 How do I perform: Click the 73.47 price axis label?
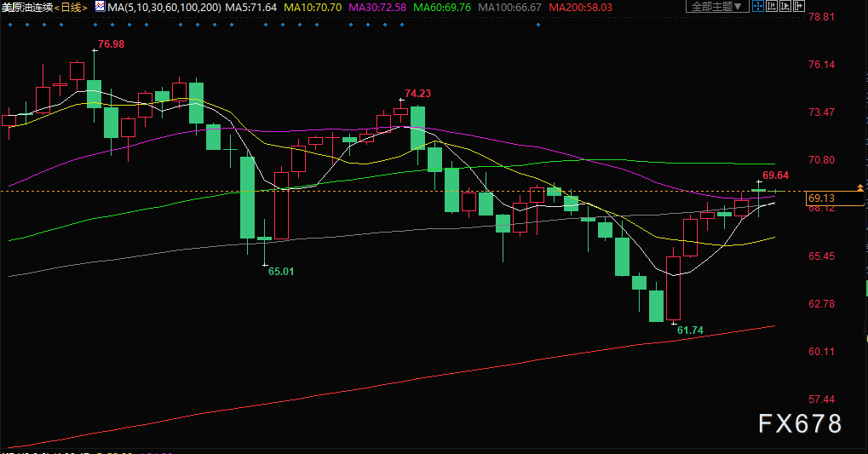[821, 112]
